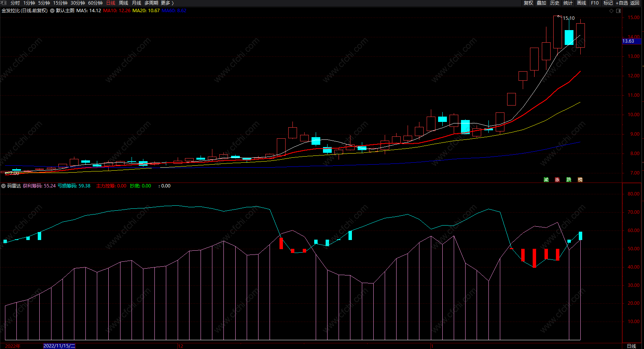This screenshot has width=644, height=349.
Task: Click the 2022年 label on time axis
Action: click(13, 346)
